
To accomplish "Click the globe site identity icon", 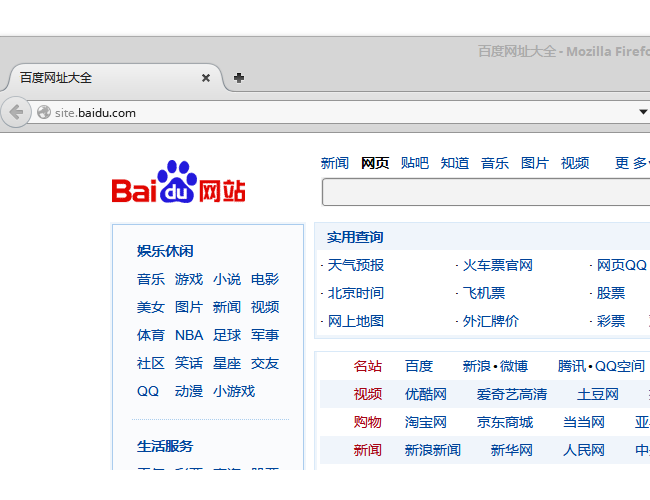I will (44, 112).
